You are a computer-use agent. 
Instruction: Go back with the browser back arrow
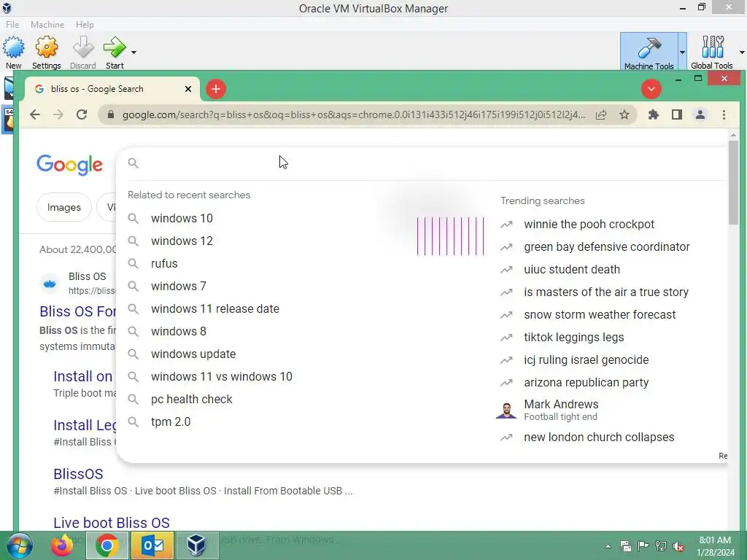point(35,114)
